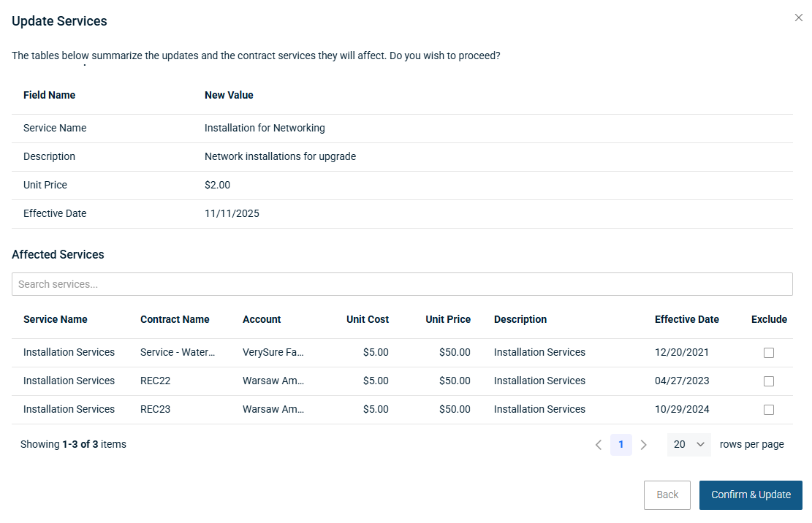Sort by Contract Name column header
The width and height of the screenshot is (812, 523).
175,319
